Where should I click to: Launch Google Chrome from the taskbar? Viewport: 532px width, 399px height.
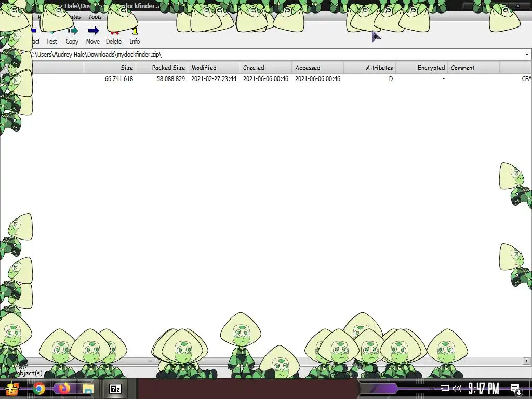[x=38, y=389]
